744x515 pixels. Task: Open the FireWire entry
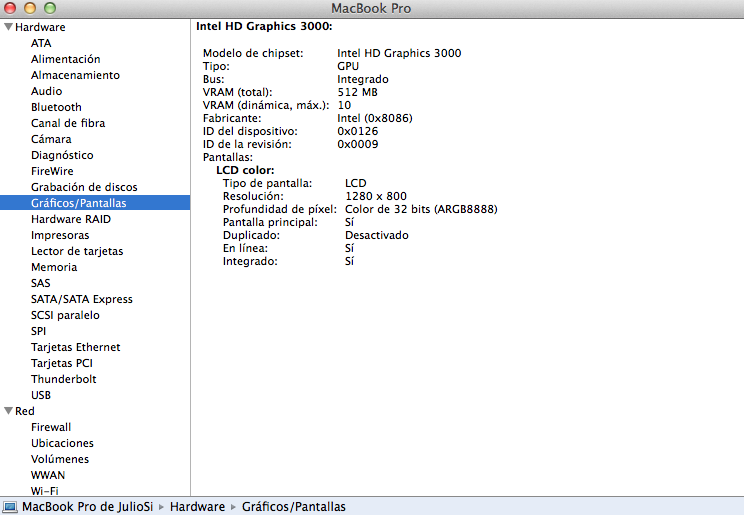click(52, 171)
